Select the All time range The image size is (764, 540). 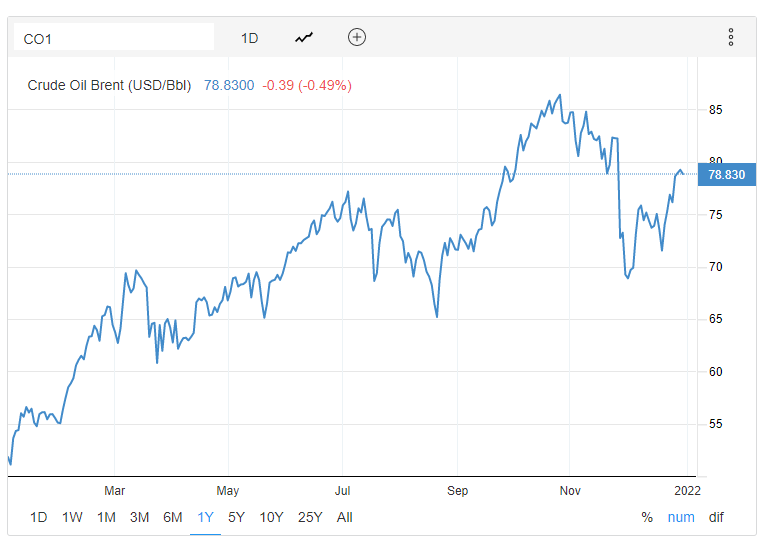point(344,517)
